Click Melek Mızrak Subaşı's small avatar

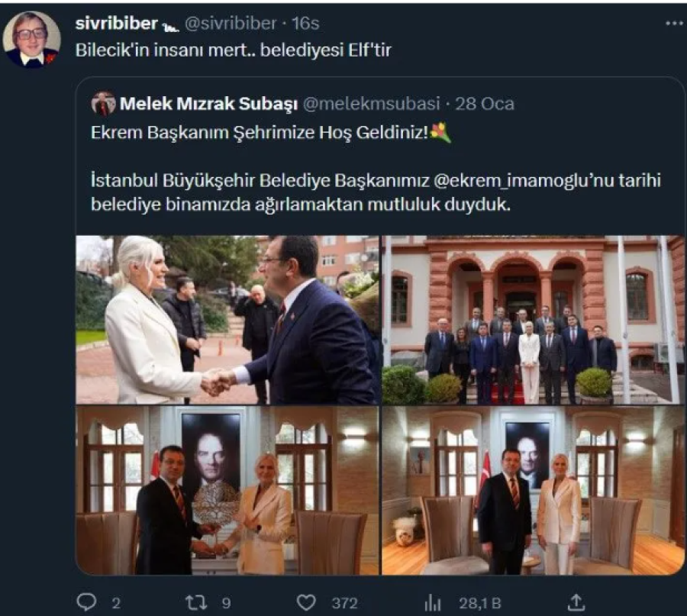pos(103,103)
